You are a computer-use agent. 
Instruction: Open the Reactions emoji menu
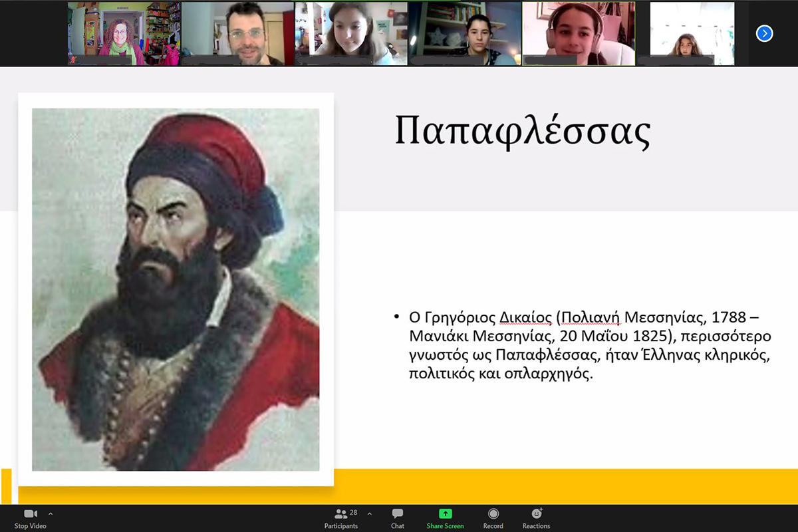[536, 518]
